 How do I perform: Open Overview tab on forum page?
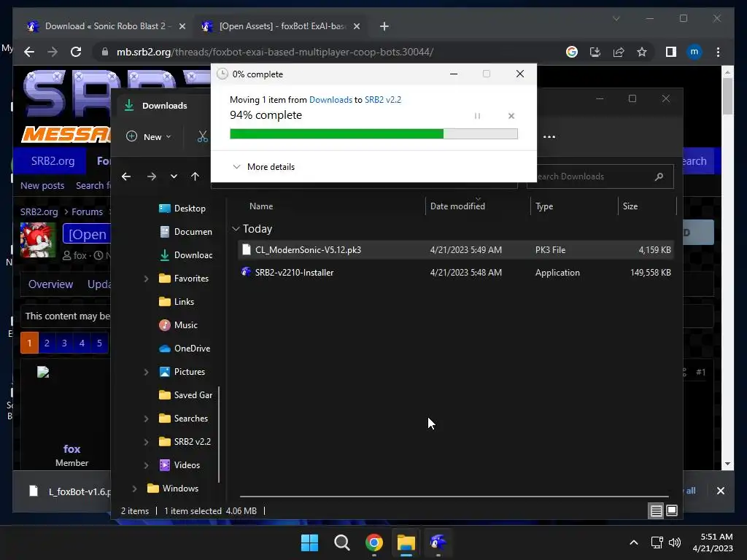point(50,284)
